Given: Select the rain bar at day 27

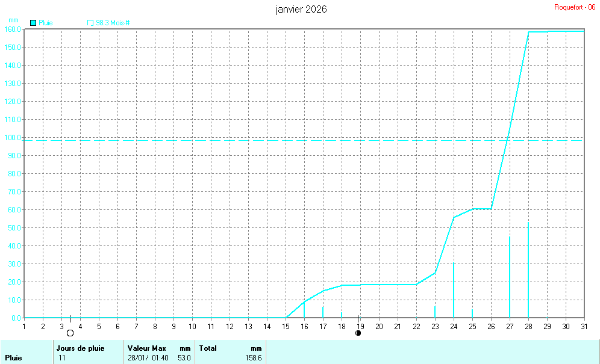Looking at the screenshot, I should pyautogui.click(x=510, y=277).
